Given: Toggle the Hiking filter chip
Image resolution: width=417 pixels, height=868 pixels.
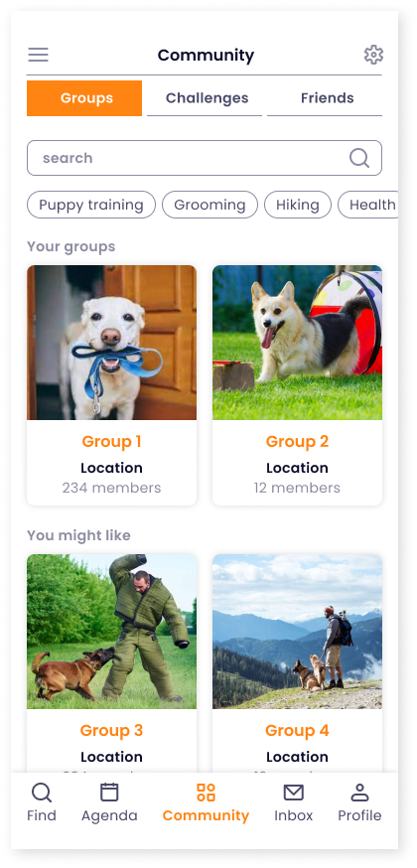Looking at the screenshot, I should [298, 205].
